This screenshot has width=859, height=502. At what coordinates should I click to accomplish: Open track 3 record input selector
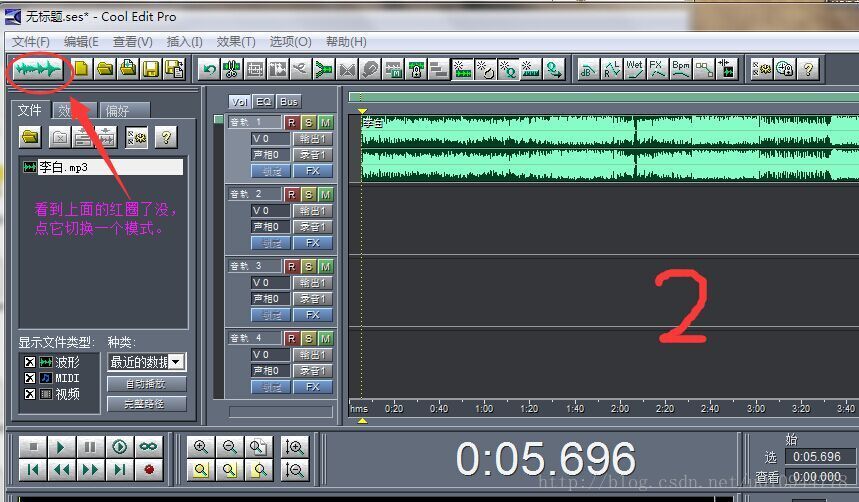[313, 299]
